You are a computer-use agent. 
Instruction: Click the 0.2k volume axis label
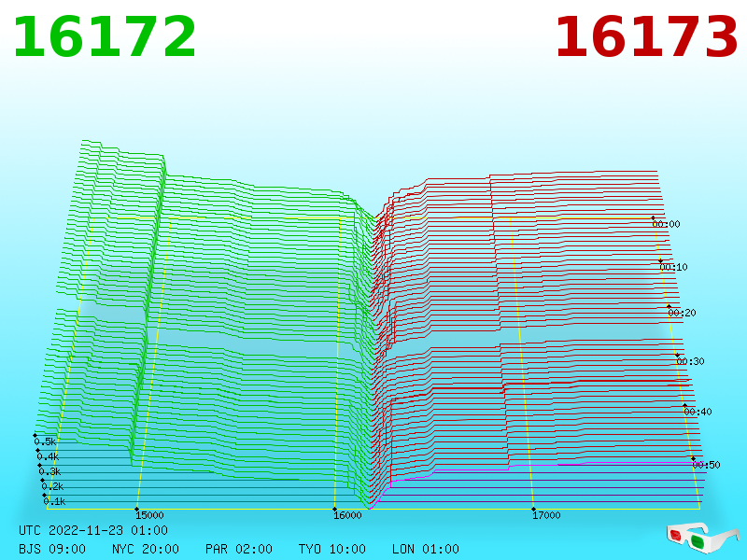pos(52,486)
